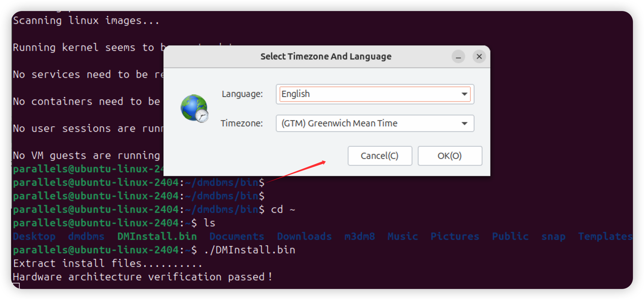The height and width of the screenshot is (300, 644).
Task: Click the globe and clock icon
Action: (194, 108)
